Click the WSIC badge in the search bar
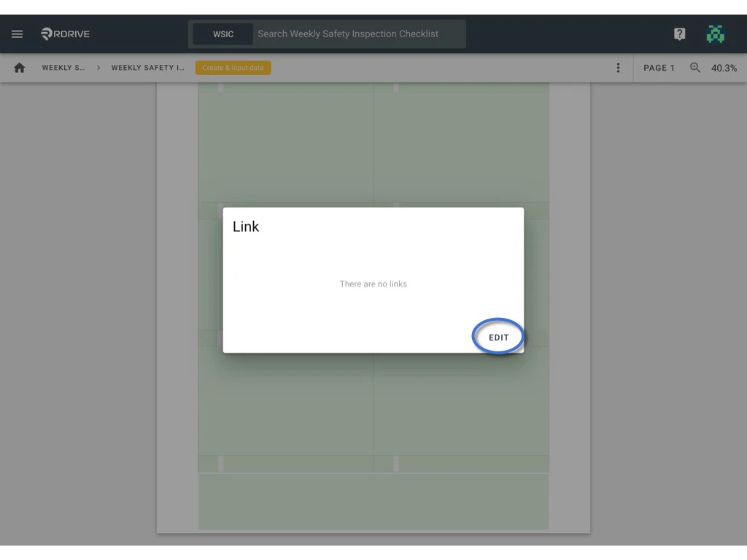 coord(222,34)
